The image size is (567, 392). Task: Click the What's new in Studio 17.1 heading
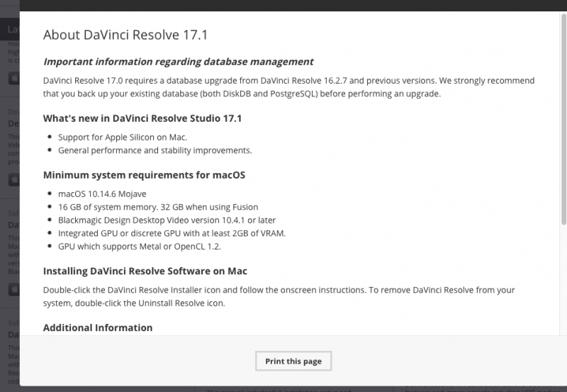(142, 118)
